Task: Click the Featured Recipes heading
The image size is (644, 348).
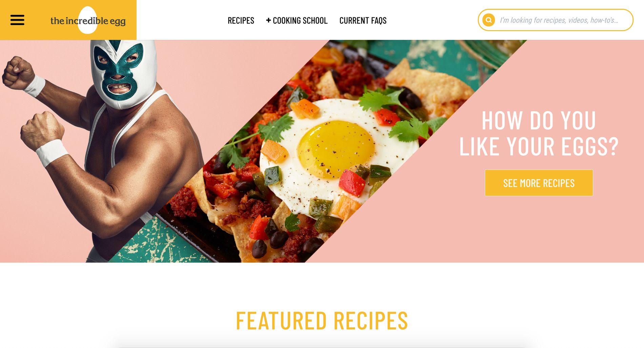Action: (x=322, y=321)
